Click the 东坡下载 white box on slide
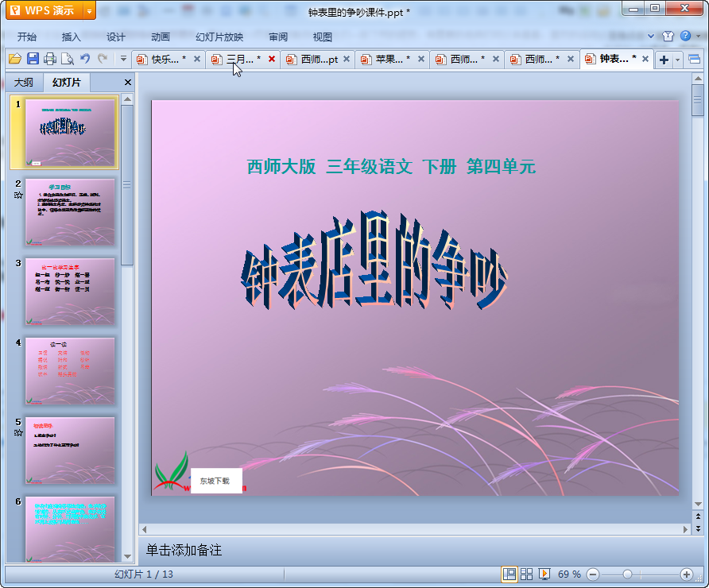Viewport: 709px width, 588px height. (216, 481)
